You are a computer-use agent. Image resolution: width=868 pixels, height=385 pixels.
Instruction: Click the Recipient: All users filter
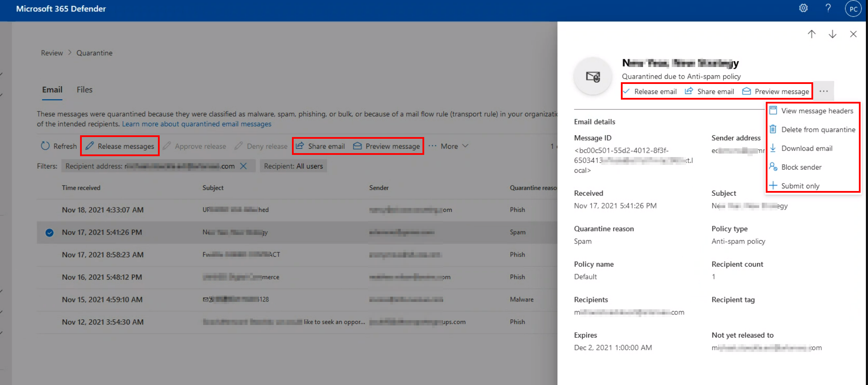tap(293, 166)
